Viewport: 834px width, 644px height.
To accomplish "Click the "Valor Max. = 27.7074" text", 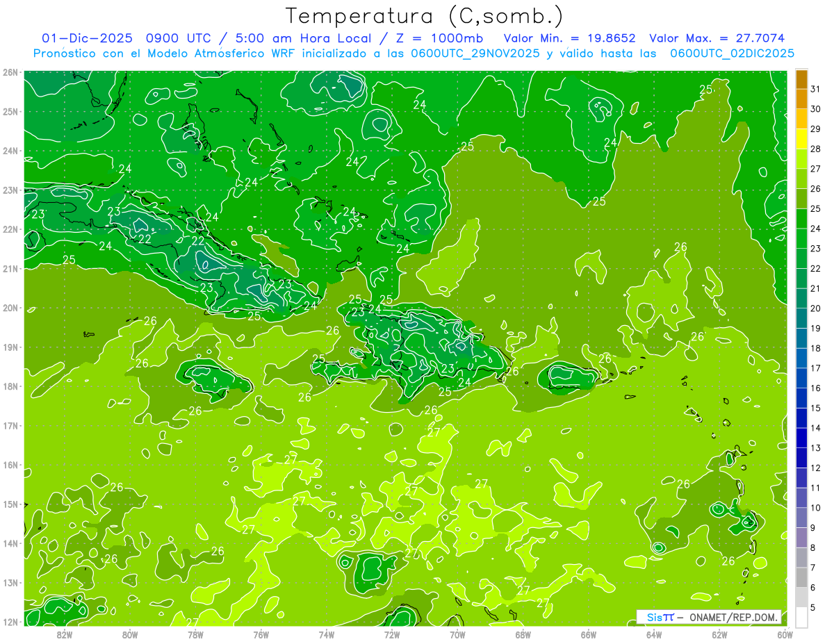I will point(717,38).
